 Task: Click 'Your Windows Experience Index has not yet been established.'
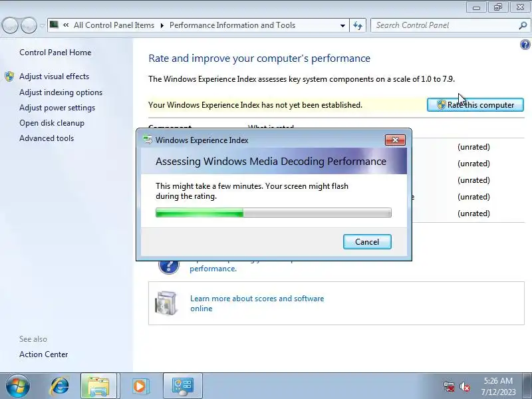255,105
